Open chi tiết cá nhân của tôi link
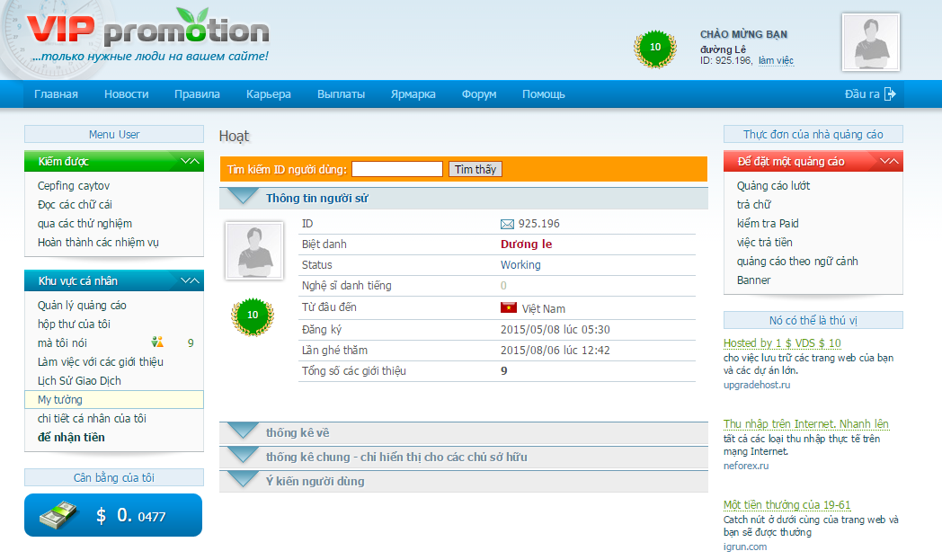 point(92,418)
